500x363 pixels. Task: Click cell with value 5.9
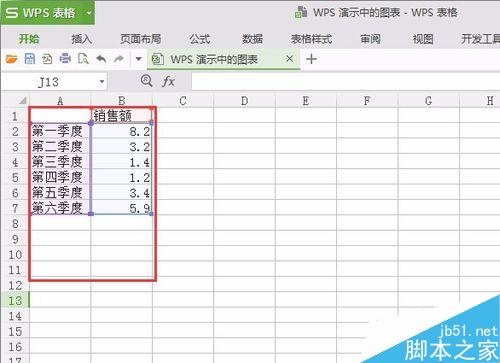tap(122, 208)
